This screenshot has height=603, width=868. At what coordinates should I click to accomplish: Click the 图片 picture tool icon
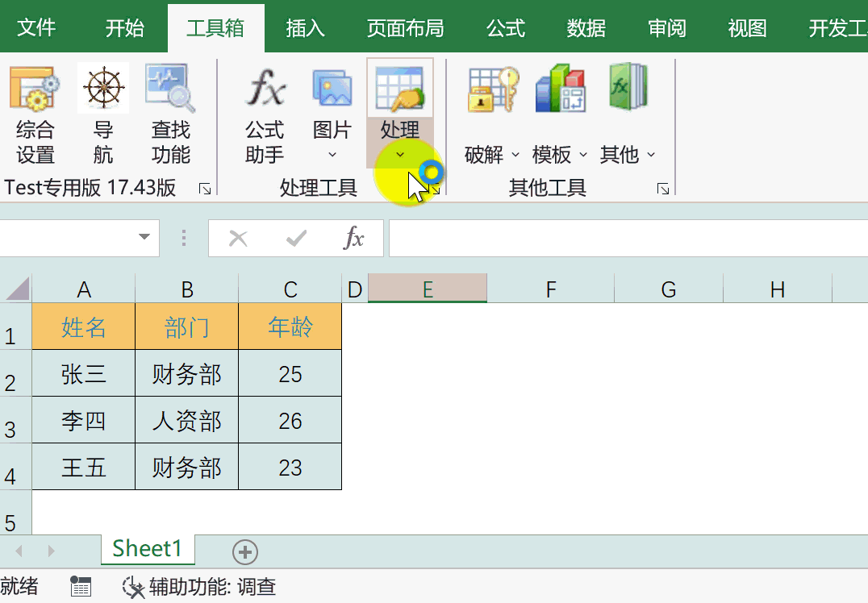click(x=332, y=89)
